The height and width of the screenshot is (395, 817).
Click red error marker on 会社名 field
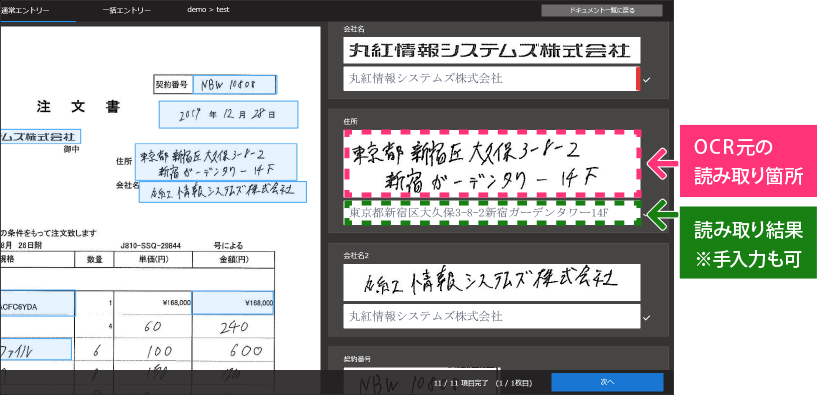638,79
